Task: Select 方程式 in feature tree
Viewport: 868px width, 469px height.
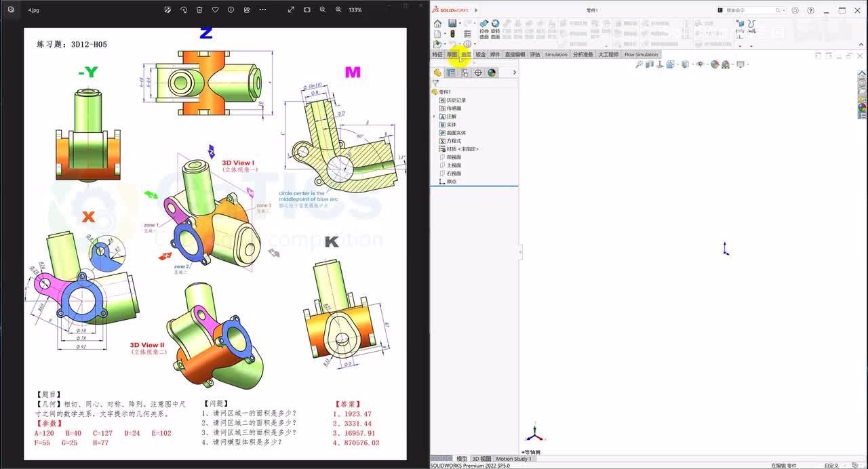Action: click(x=450, y=141)
